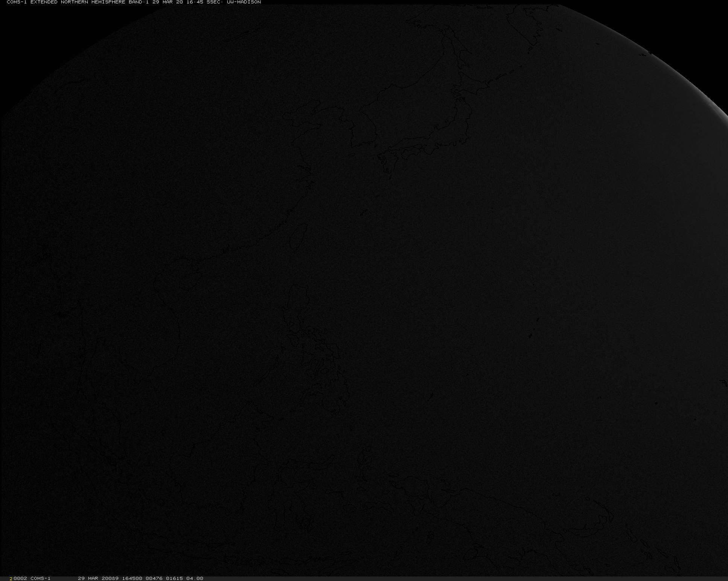Screen dimensions: 728x581
Task: Click the '00476' footer value
Action: [154, 578]
